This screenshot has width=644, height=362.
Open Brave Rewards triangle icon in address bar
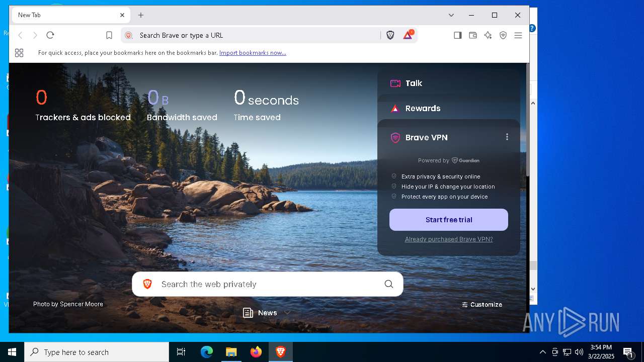tap(408, 35)
